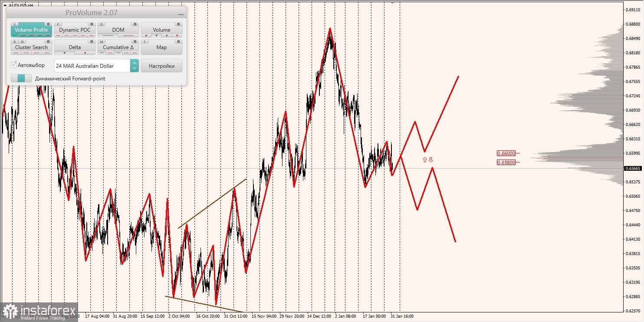
Task: Click the V hotkey tag on Volume Profile
Action: click(x=15, y=24)
